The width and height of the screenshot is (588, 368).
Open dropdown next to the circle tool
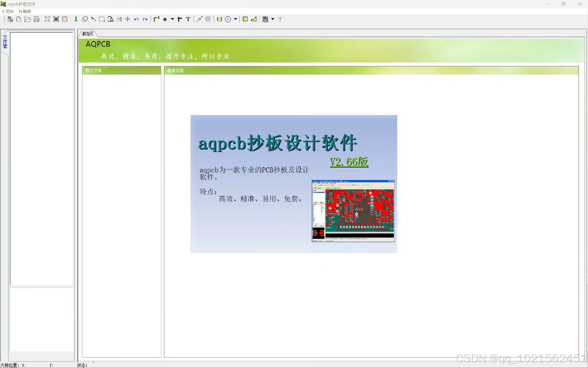(x=236, y=19)
